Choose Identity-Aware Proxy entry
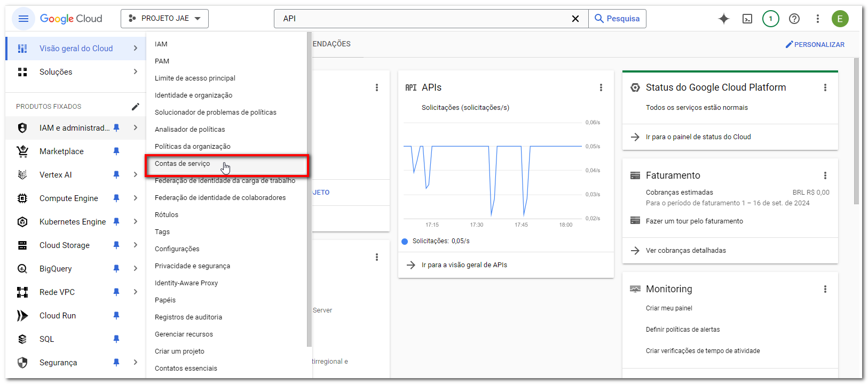The image size is (868, 384). [x=227, y=283]
